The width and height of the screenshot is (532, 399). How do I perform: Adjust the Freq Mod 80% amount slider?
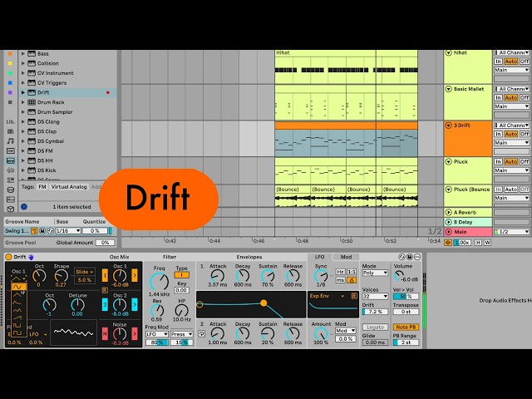point(157,342)
